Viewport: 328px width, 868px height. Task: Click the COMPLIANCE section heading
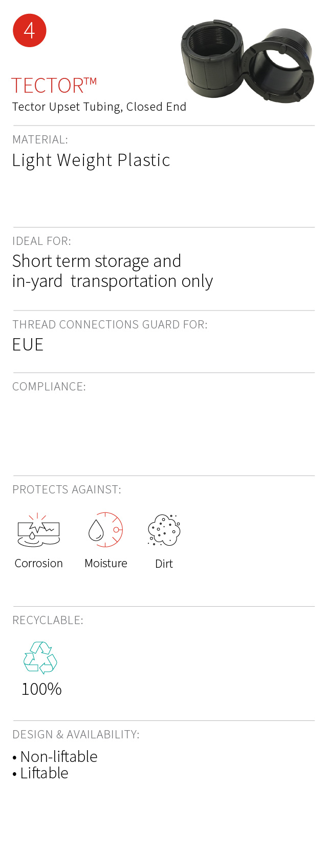pyautogui.click(x=49, y=387)
